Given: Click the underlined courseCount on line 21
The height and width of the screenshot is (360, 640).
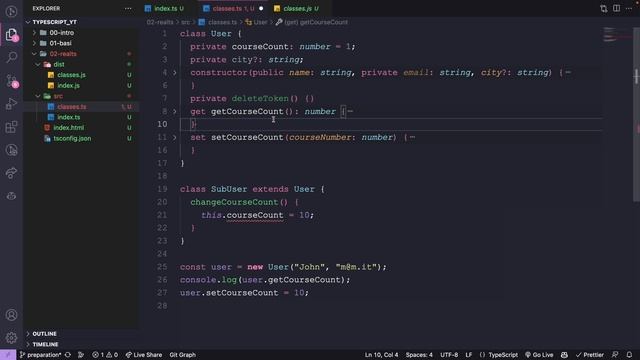Looking at the screenshot, I should (x=255, y=215).
